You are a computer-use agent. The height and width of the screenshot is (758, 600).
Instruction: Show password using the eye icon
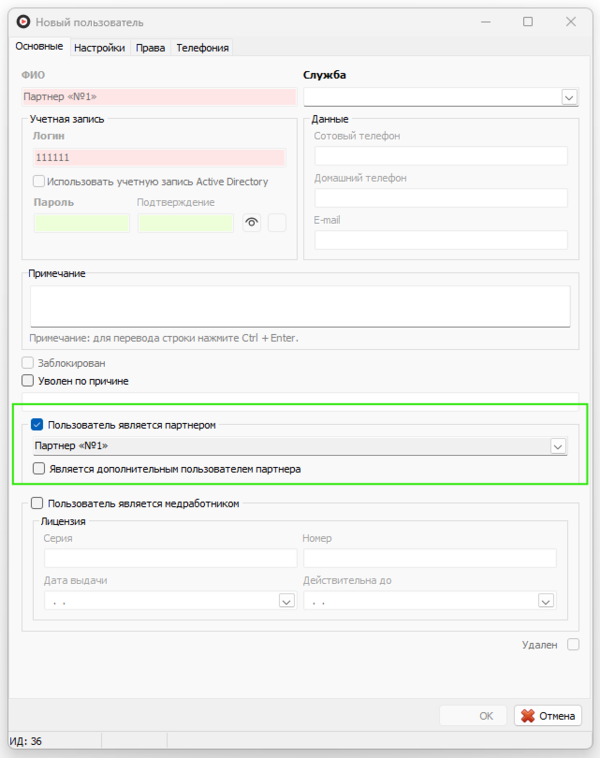pyautogui.click(x=251, y=222)
